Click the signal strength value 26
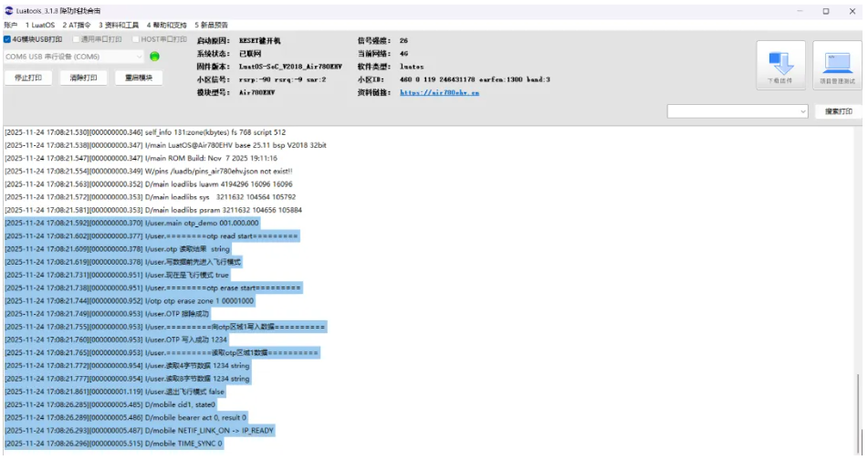 coord(403,40)
